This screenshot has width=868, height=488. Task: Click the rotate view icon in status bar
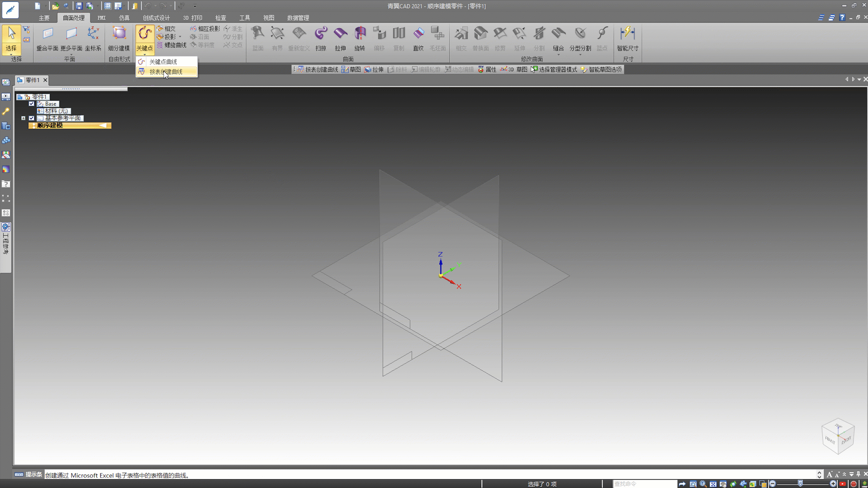pyautogui.click(x=733, y=484)
